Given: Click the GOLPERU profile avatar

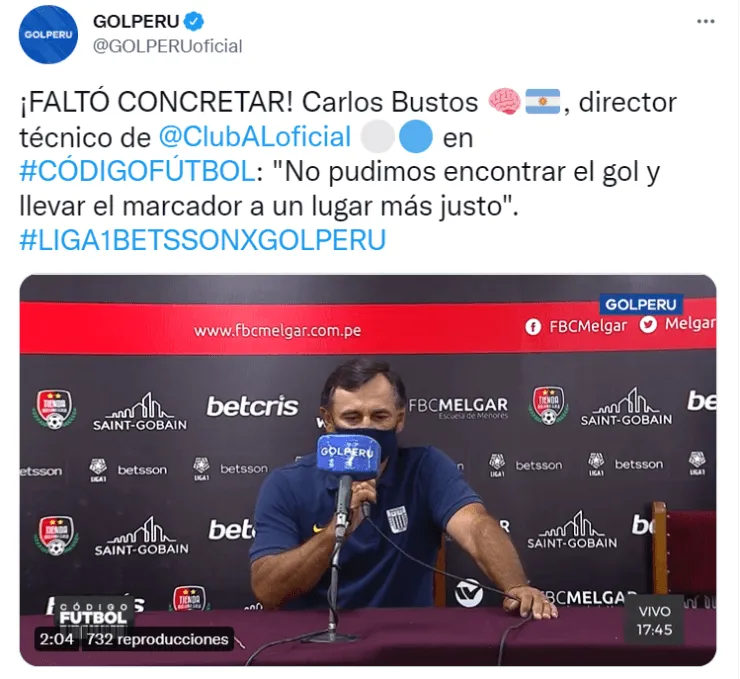Looking at the screenshot, I should [48, 34].
